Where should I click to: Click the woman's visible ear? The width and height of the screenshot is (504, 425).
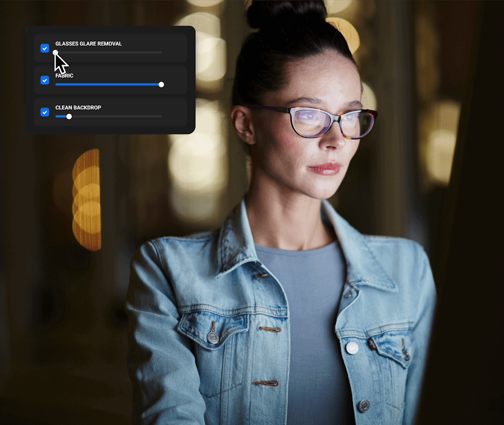pyautogui.click(x=243, y=125)
